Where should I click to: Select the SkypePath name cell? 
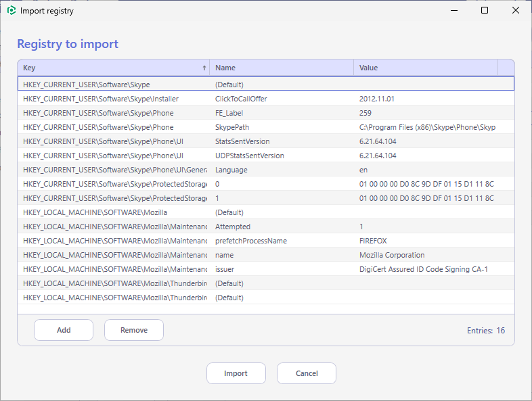(x=282, y=127)
